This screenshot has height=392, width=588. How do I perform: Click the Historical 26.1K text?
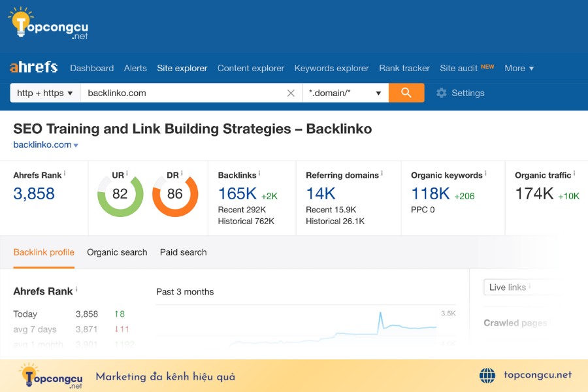pyautogui.click(x=335, y=221)
